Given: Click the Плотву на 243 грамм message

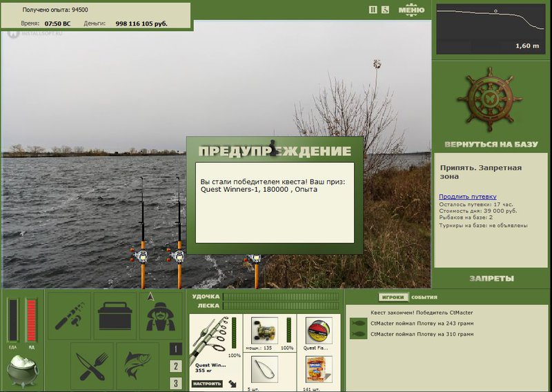Looking at the screenshot, I should [x=422, y=323].
